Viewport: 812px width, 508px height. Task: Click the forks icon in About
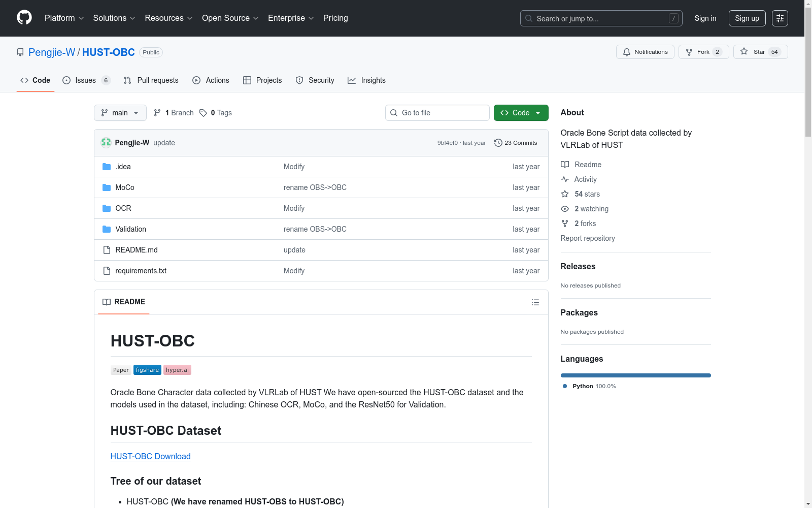point(565,224)
